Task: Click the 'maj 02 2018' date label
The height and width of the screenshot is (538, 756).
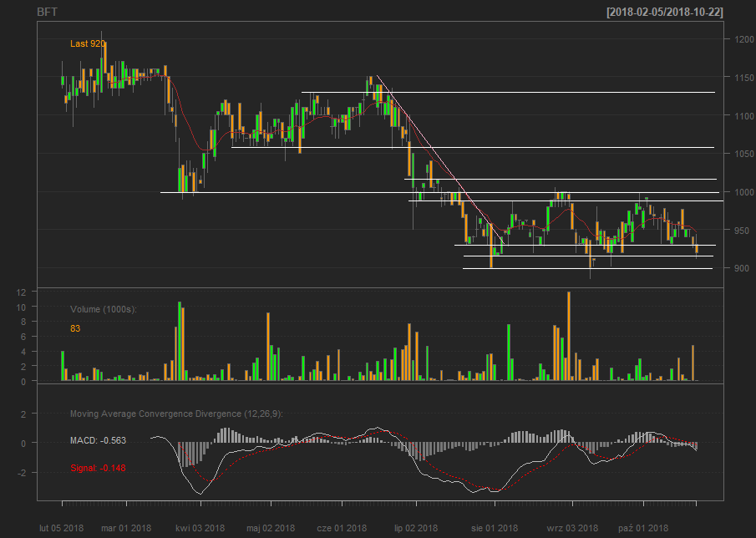Action: click(x=271, y=528)
